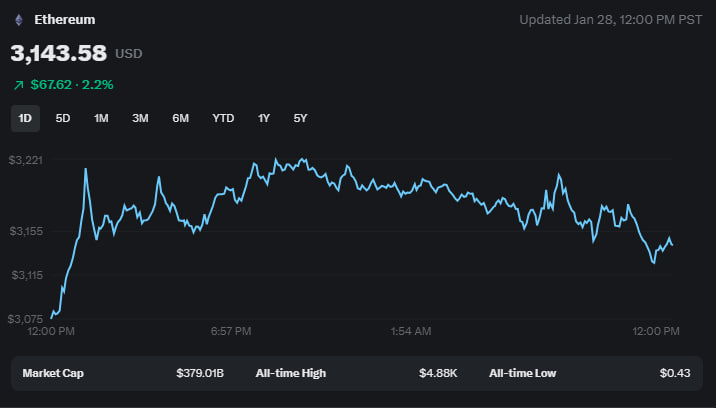The image size is (716, 408).
Task: Click the $379.01B market cap value
Action: coord(200,373)
